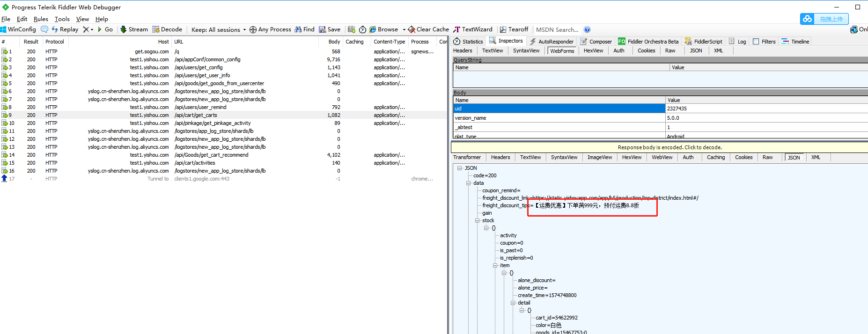Select the create_time=1574748800 node
The width and height of the screenshot is (868, 334).
point(547,295)
